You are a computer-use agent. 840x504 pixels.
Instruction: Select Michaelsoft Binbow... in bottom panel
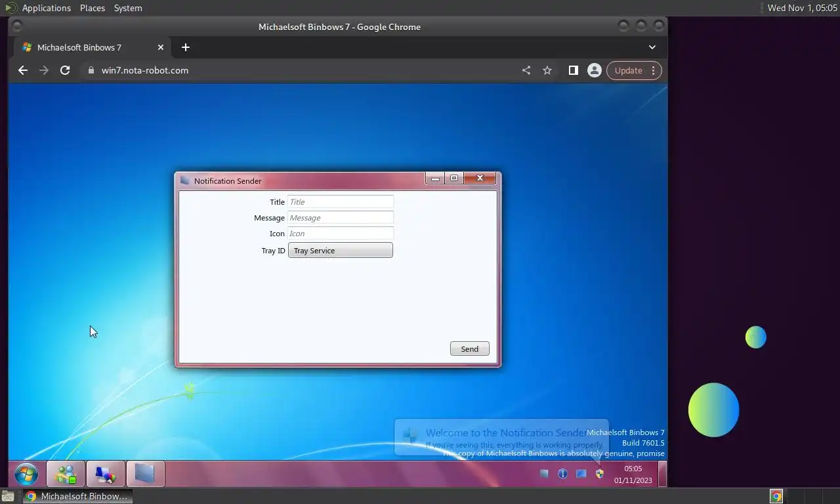point(78,496)
